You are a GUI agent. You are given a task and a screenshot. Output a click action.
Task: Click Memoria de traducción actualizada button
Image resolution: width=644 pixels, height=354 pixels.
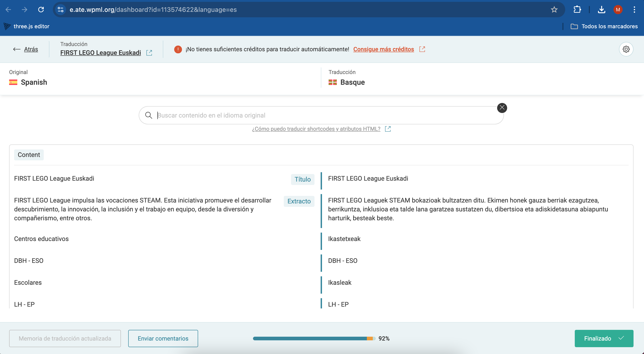[65, 338]
